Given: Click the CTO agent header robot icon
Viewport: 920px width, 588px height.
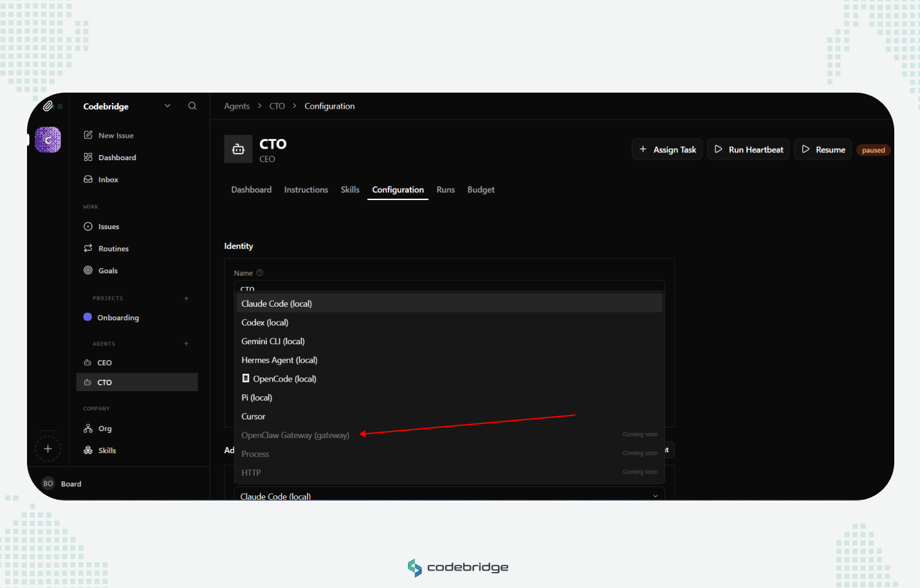Looking at the screenshot, I should [x=238, y=149].
